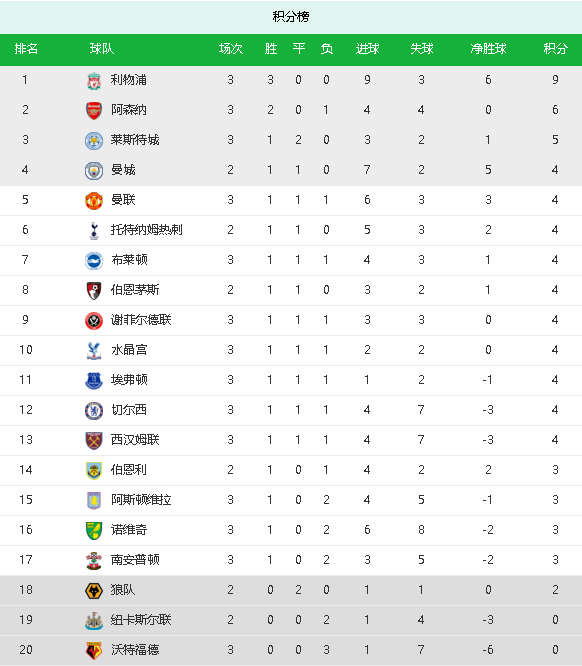Click the West Ham claret crest

pos(93,440)
